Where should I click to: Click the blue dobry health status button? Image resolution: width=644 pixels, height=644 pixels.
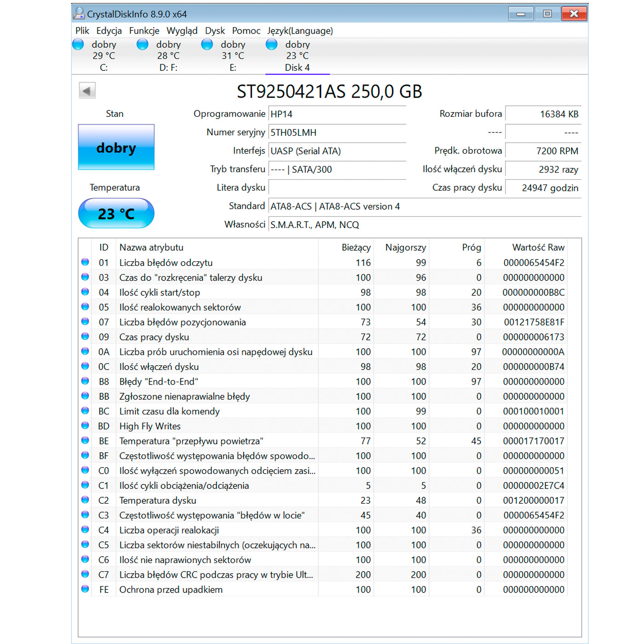coord(116,147)
